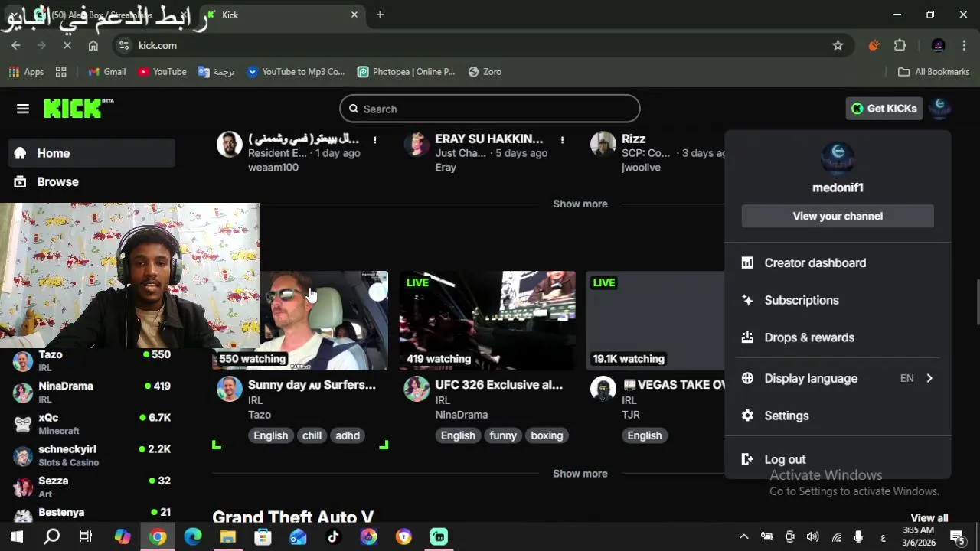
Task: Open Bestenya in the sidebar list
Action: click(92, 514)
